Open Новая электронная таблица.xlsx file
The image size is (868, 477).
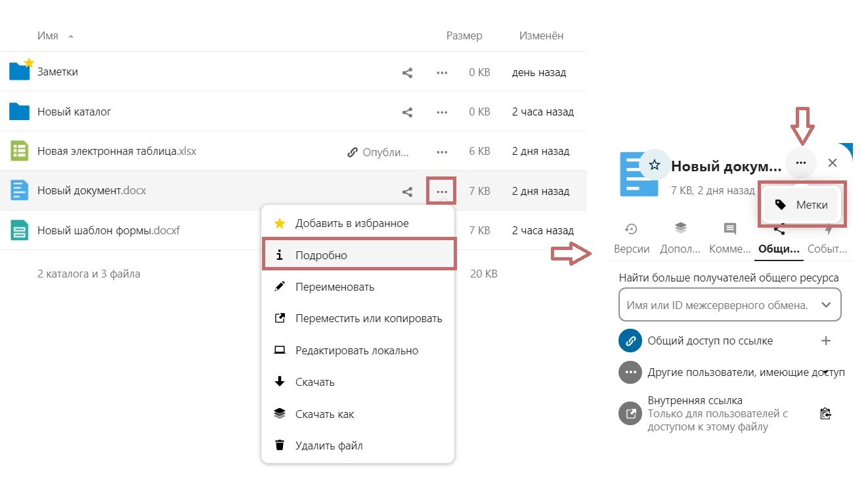[x=117, y=152]
